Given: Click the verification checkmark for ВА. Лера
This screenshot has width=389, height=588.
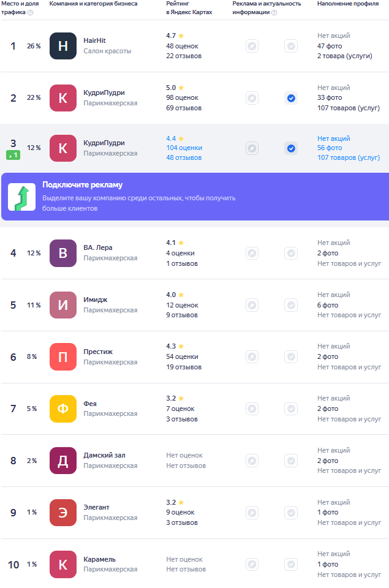Looking at the screenshot, I should [291, 254].
